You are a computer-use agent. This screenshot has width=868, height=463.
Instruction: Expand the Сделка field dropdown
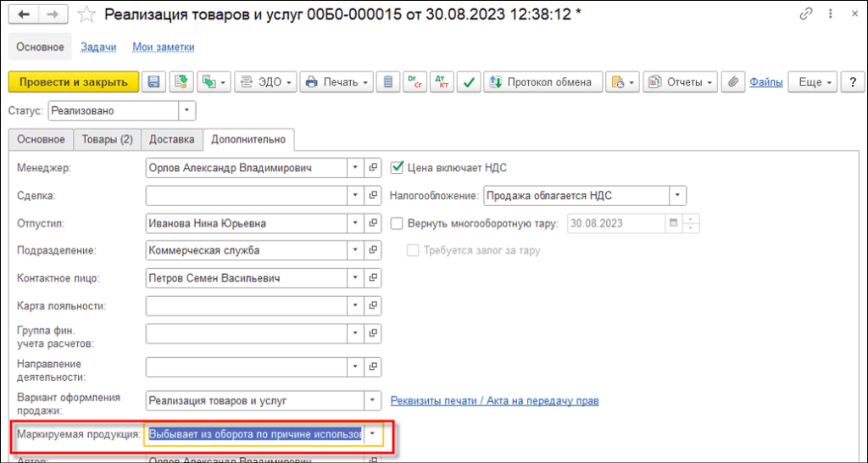(x=355, y=195)
